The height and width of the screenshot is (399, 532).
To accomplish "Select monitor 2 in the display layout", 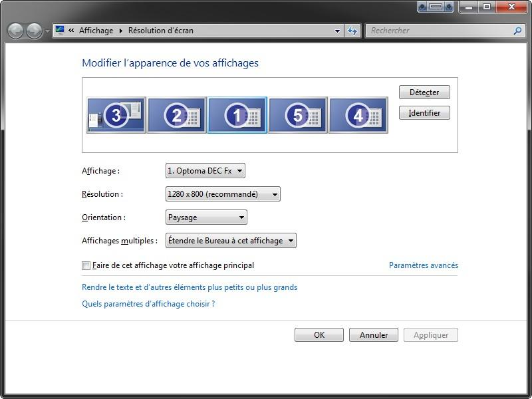I will point(177,115).
